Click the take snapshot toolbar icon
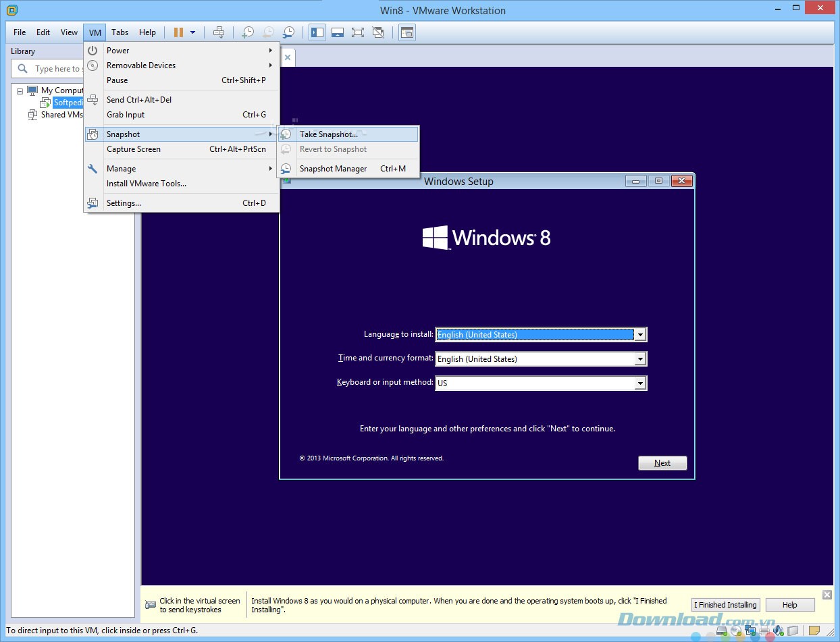 click(248, 32)
